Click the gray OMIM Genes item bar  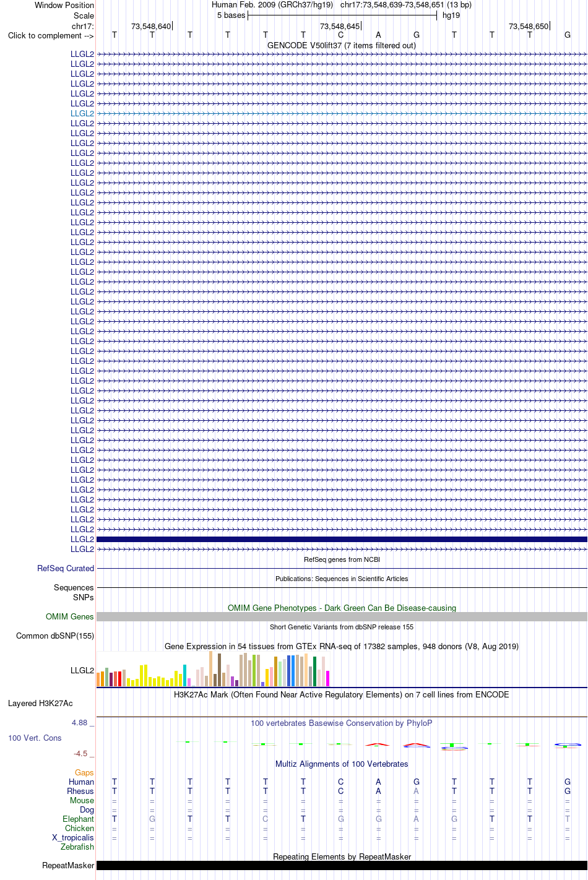click(342, 616)
